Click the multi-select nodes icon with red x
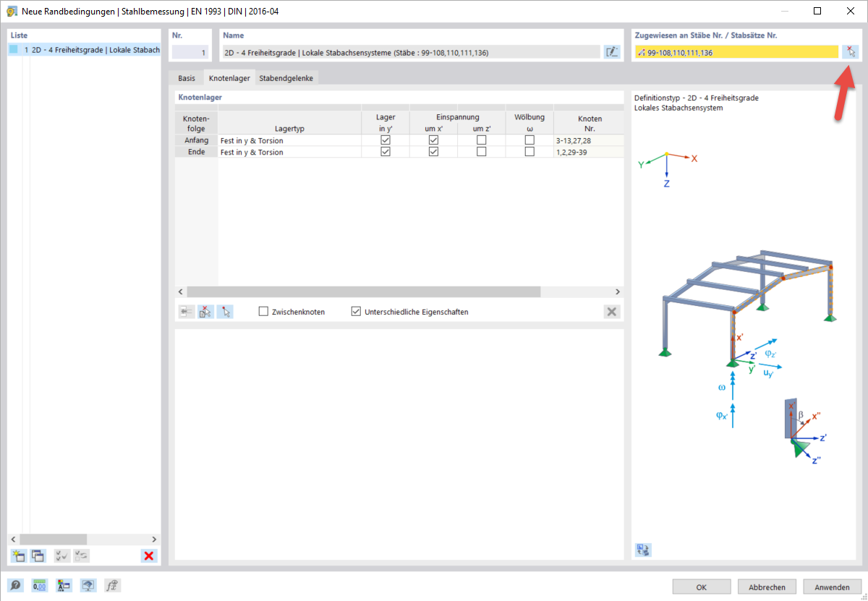Viewport: 868px width, 601px height. click(x=206, y=312)
